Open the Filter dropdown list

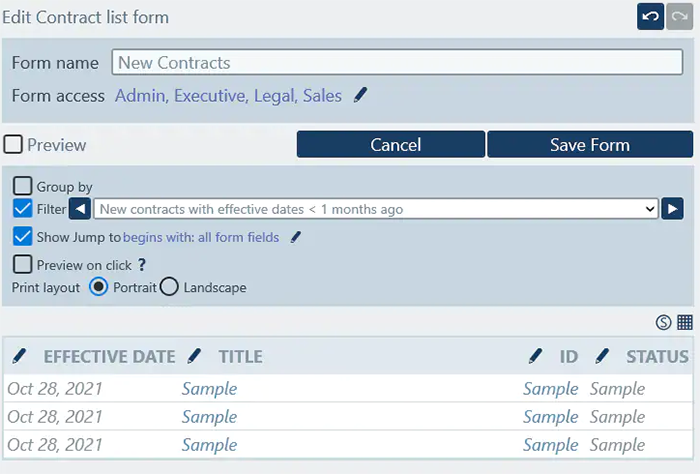click(376, 209)
